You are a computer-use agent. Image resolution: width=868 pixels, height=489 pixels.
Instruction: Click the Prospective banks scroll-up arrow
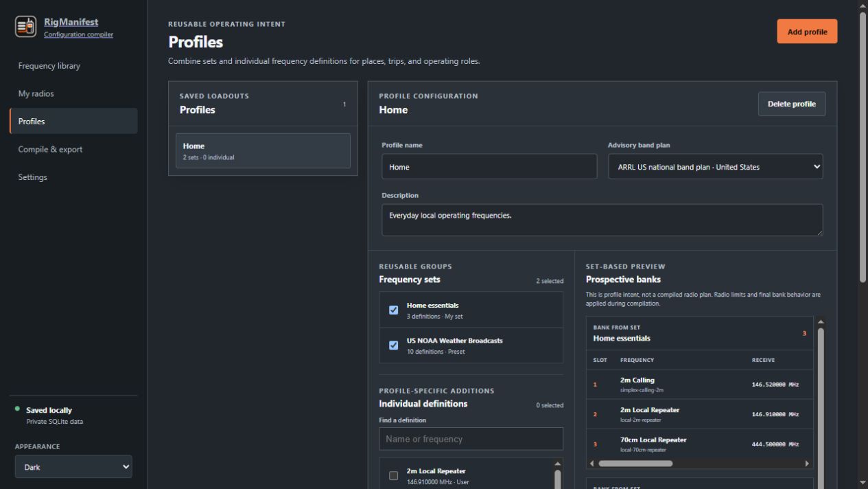point(820,322)
